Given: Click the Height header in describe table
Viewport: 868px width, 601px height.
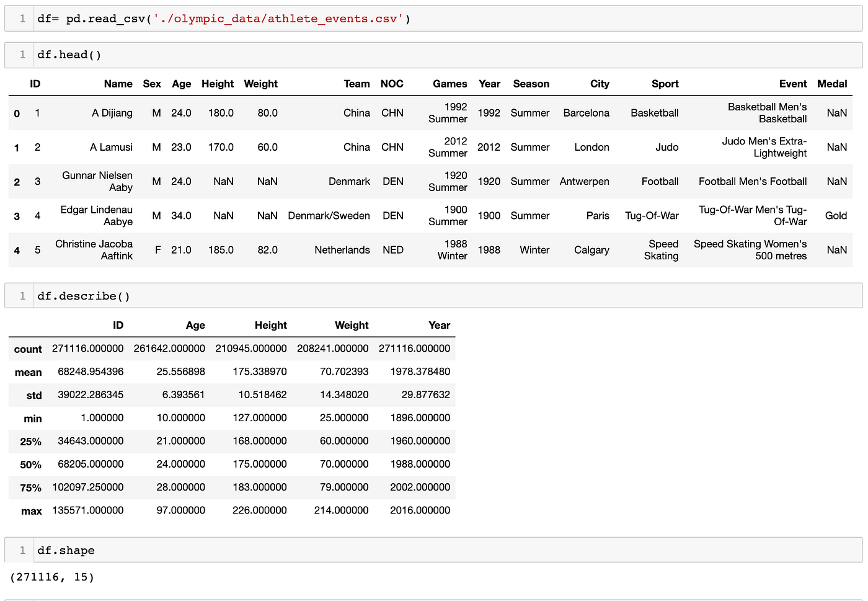Looking at the screenshot, I should click(270, 325).
